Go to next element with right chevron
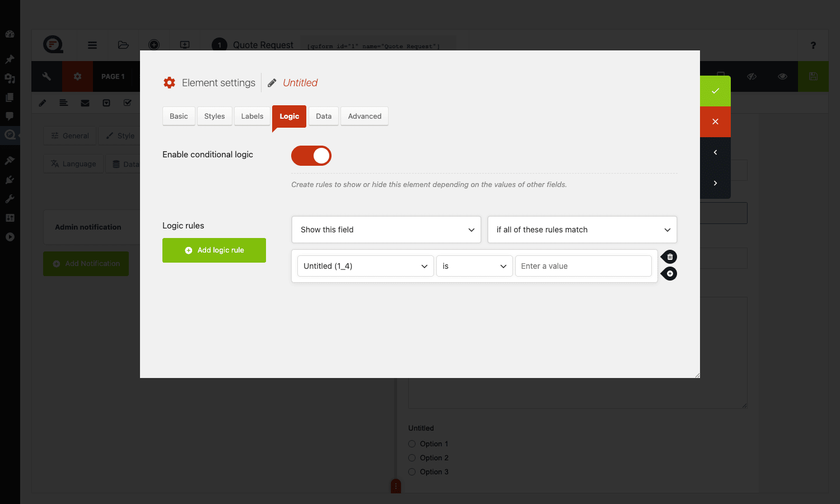840x504 pixels. click(715, 183)
